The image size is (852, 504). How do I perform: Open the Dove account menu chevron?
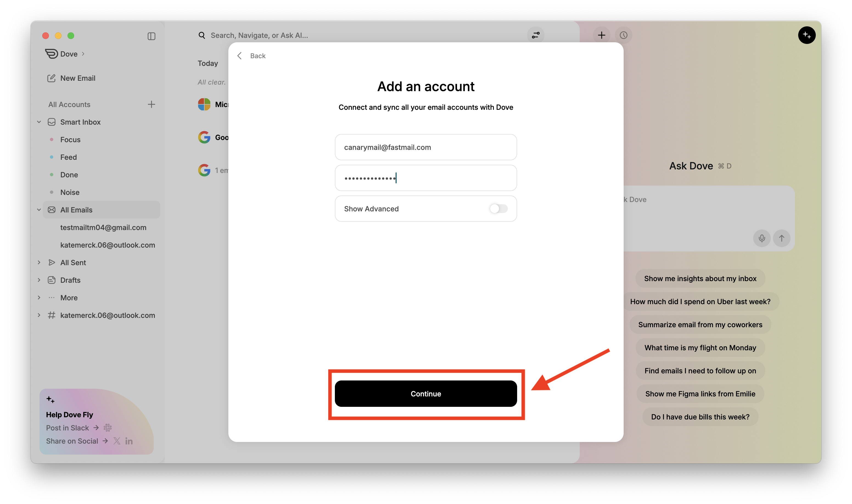coord(83,54)
